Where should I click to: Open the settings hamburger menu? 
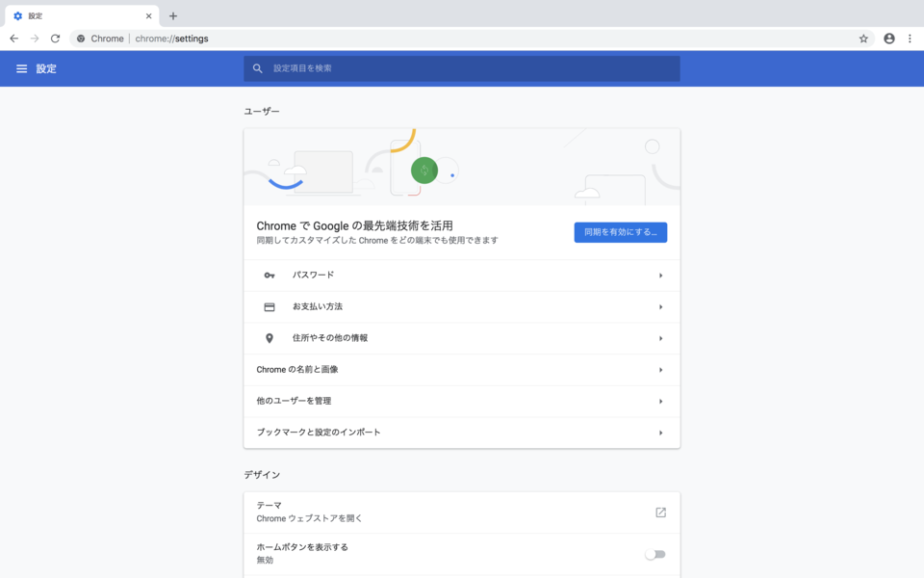[21, 68]
